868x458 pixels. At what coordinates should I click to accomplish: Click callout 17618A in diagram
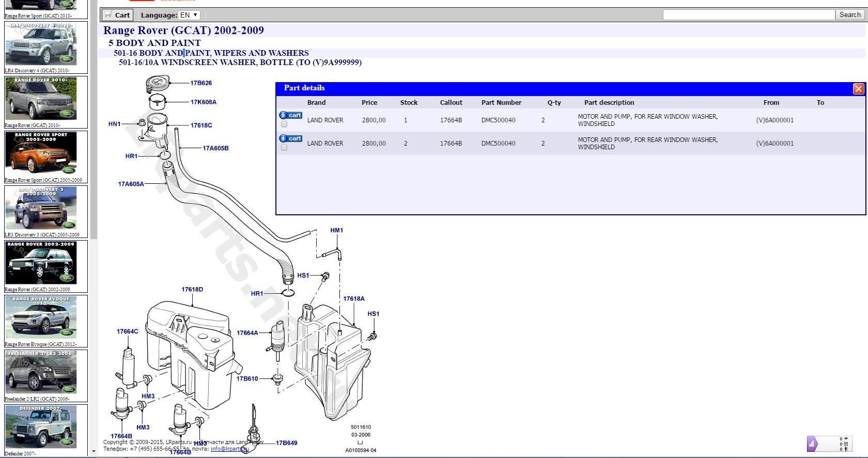pos(354,298)
